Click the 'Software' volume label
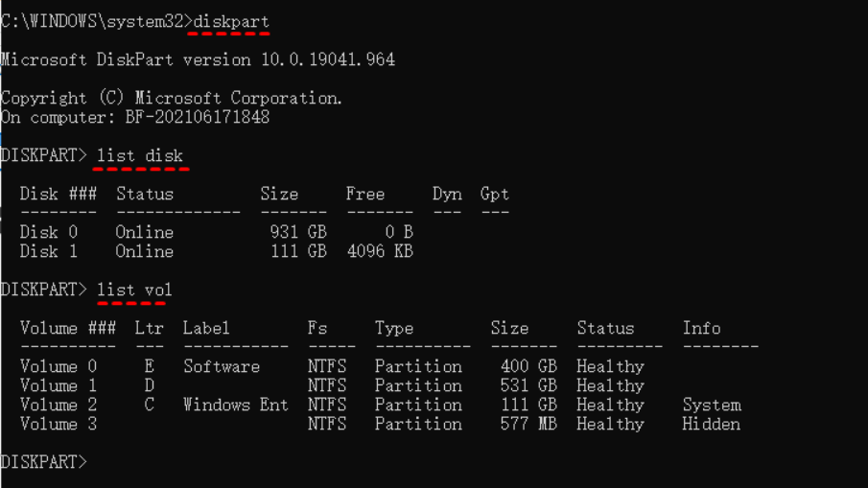Viewport: 868px width, 488px height. pyautogui.click(x=222, y=366)
